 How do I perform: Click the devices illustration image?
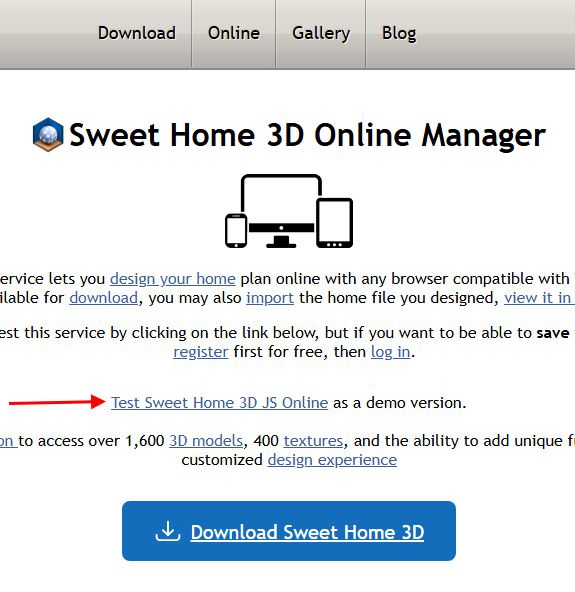289,211
